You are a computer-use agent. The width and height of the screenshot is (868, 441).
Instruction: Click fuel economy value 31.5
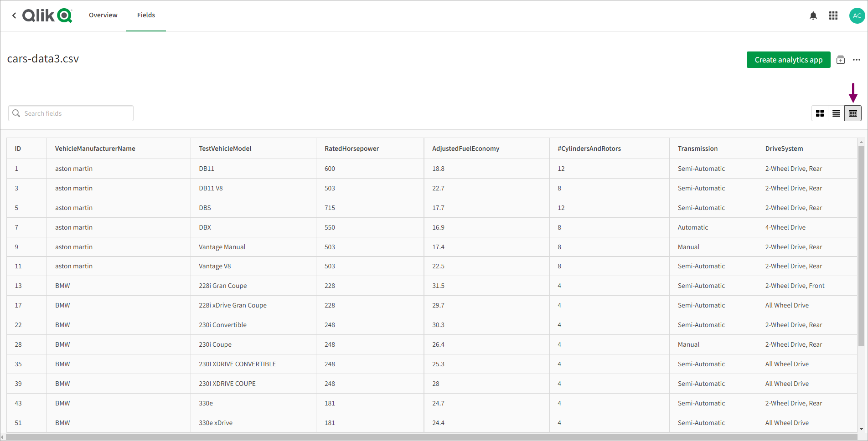click(438, 286)
